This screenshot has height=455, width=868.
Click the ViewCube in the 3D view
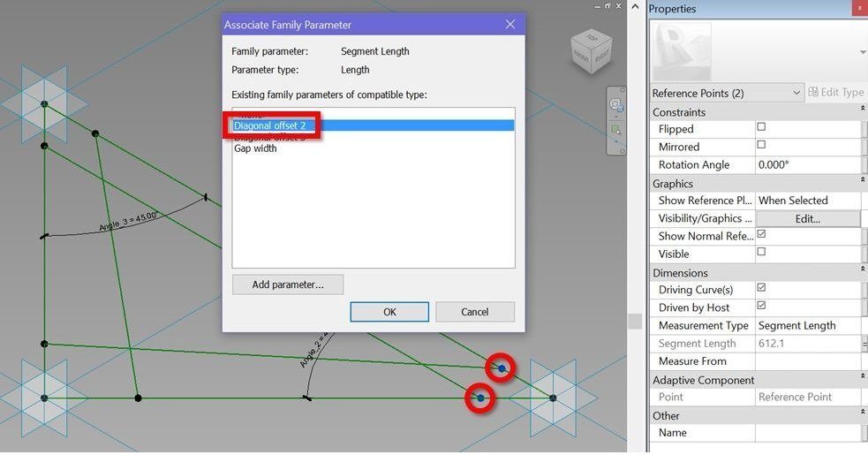click(x=592, y=52)
